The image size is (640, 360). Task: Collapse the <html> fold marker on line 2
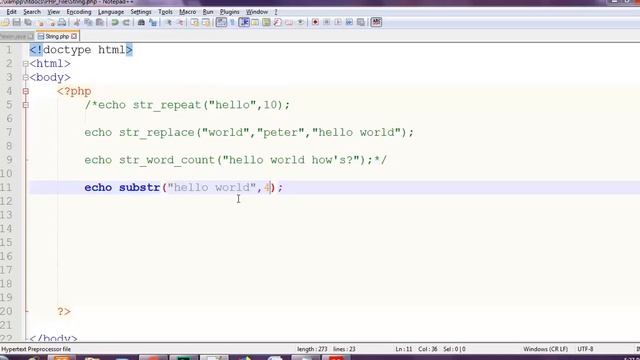coord(26,64)
